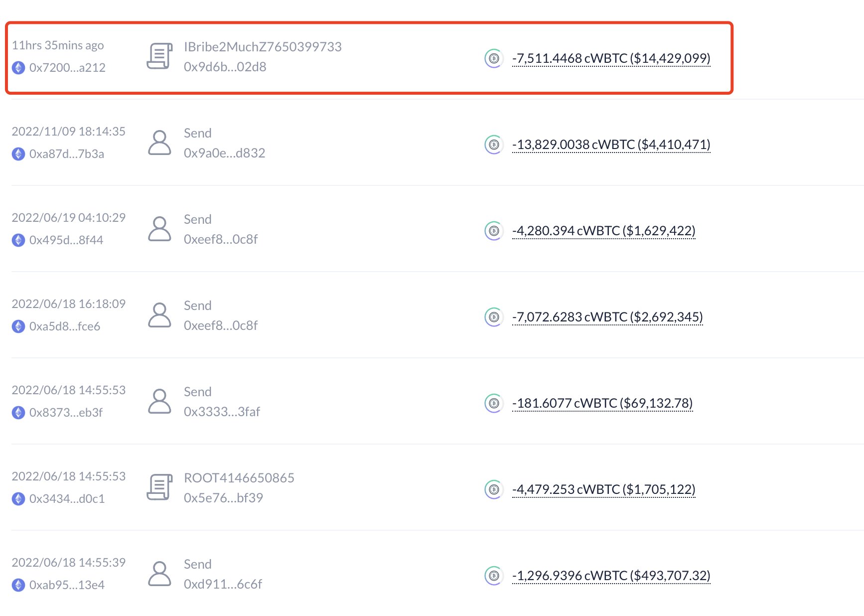Click the Ethereum icon beside 0x7200...a212
The width and height of the screenshot is (864, 616).
tap(18, 68)
